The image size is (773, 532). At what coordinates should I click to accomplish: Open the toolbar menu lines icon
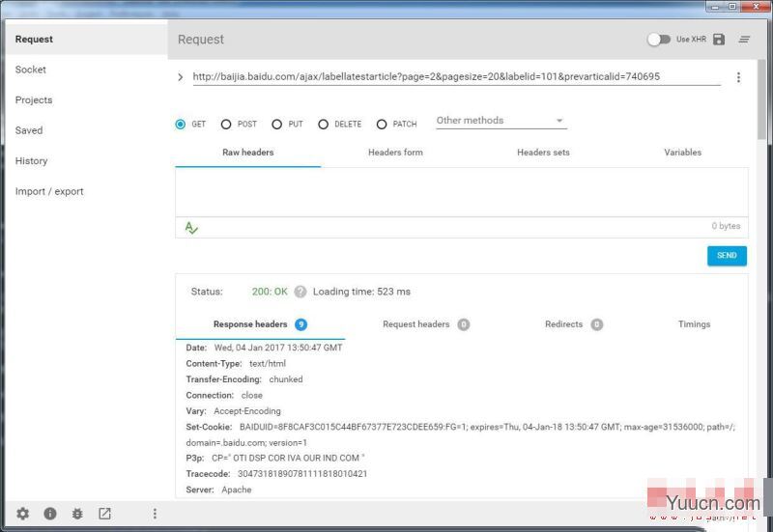[x=744, y=40]
